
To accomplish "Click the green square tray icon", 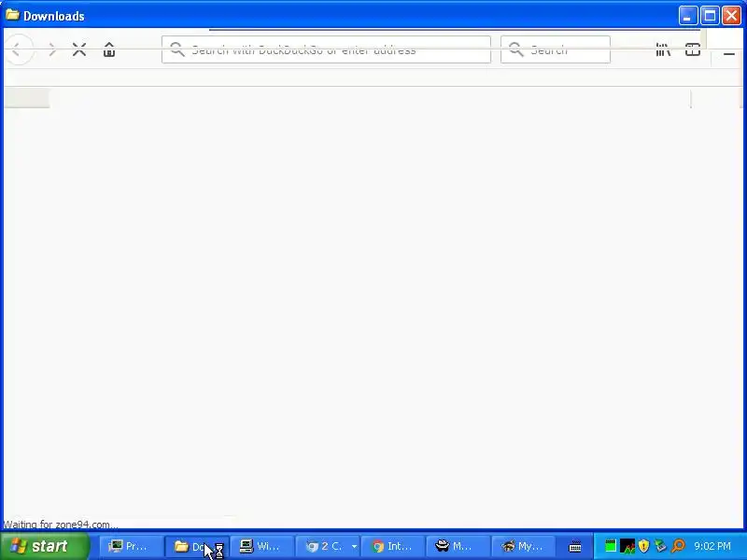I will [611, 546].
